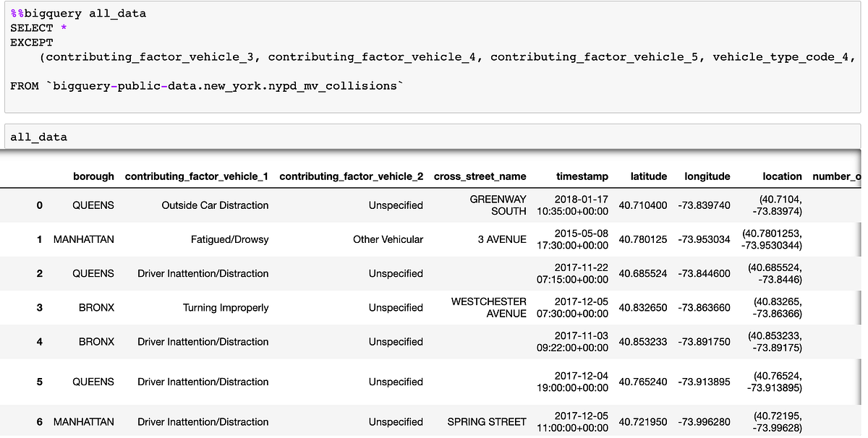
Task: Click the Turning Improperly cell
Action: pyautogui.click(x=224, y=307)
